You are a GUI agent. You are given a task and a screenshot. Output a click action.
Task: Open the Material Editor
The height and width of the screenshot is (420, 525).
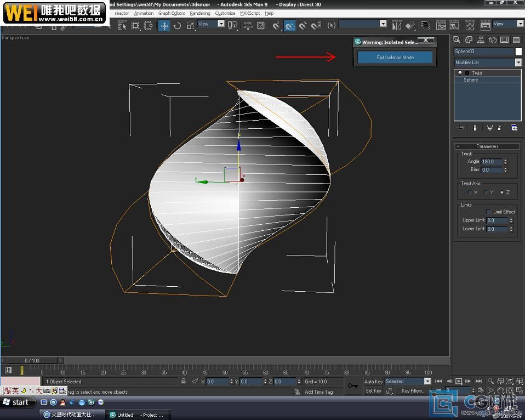(x=470, y=25)
